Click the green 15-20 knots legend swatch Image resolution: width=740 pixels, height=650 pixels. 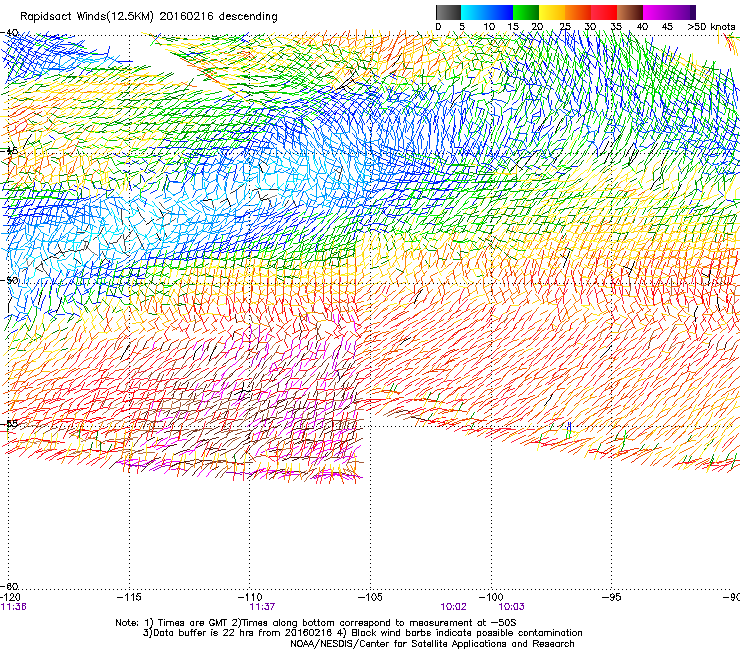tap(526, 12)
